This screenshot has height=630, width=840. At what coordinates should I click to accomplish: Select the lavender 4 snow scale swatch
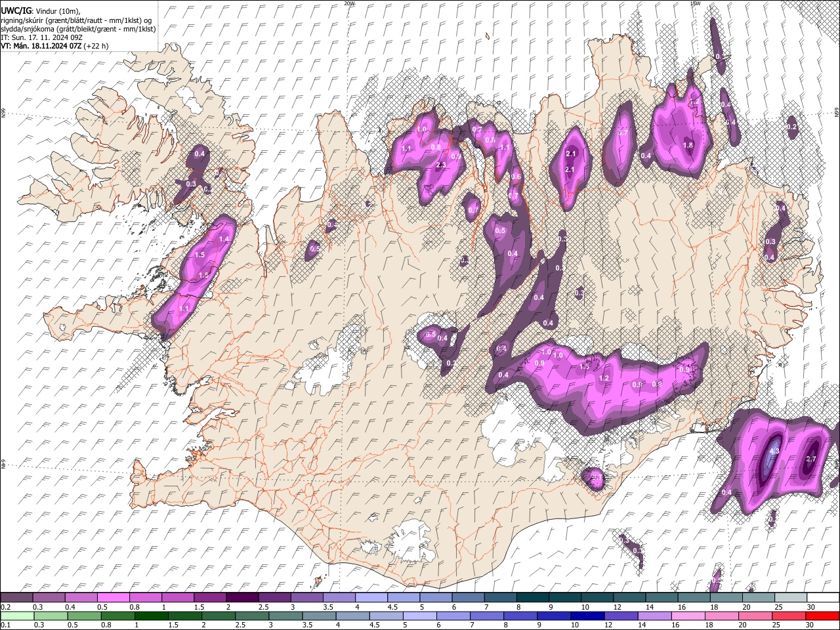(371, 598)
